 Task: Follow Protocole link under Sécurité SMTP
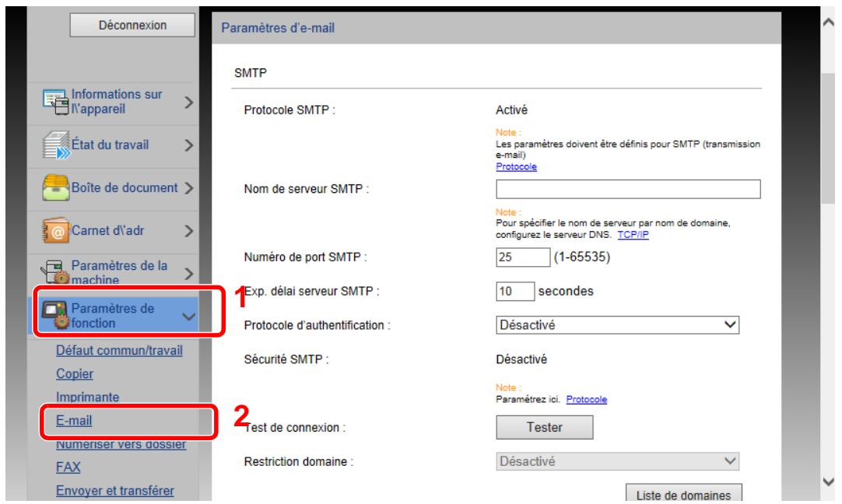[x=587, y=399]
